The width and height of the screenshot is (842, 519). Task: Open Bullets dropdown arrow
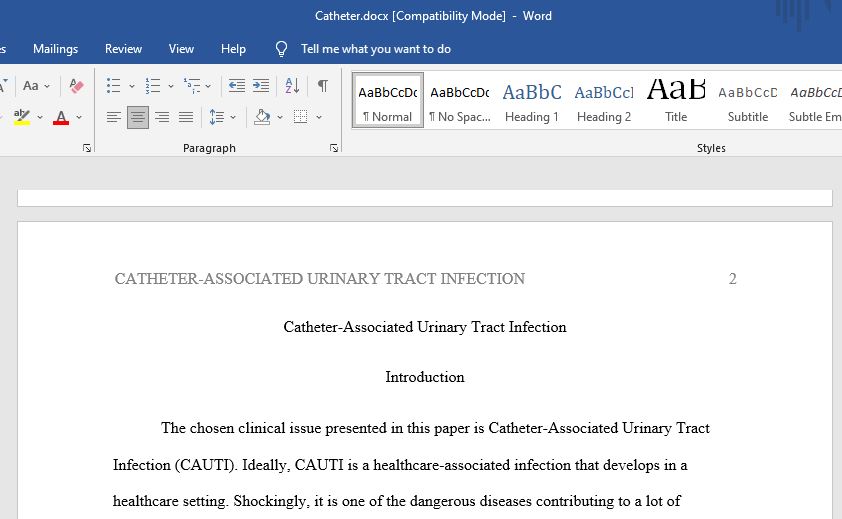(x=132, y=86)
